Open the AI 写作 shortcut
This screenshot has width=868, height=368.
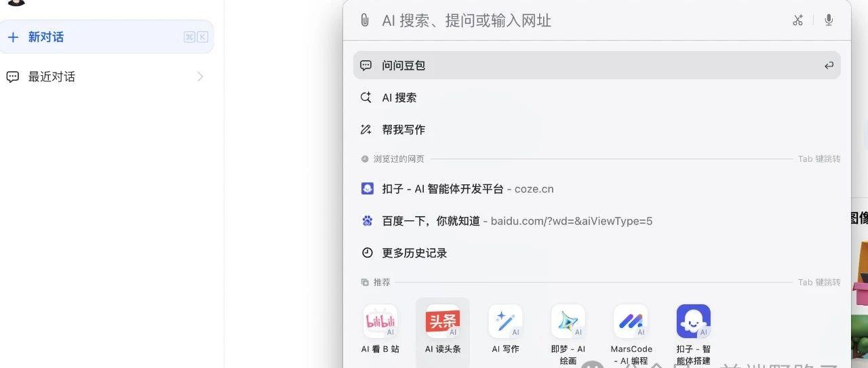point(505,330)
